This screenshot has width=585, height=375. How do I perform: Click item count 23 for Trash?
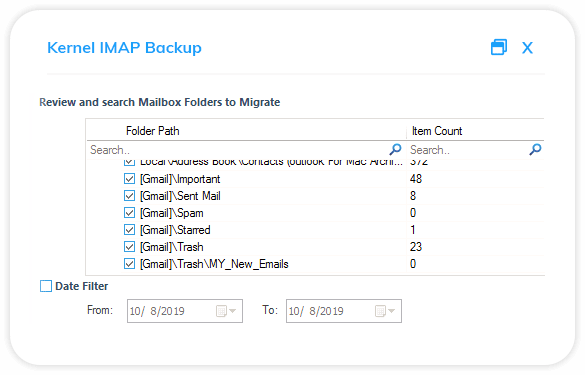tap(416, 247)
